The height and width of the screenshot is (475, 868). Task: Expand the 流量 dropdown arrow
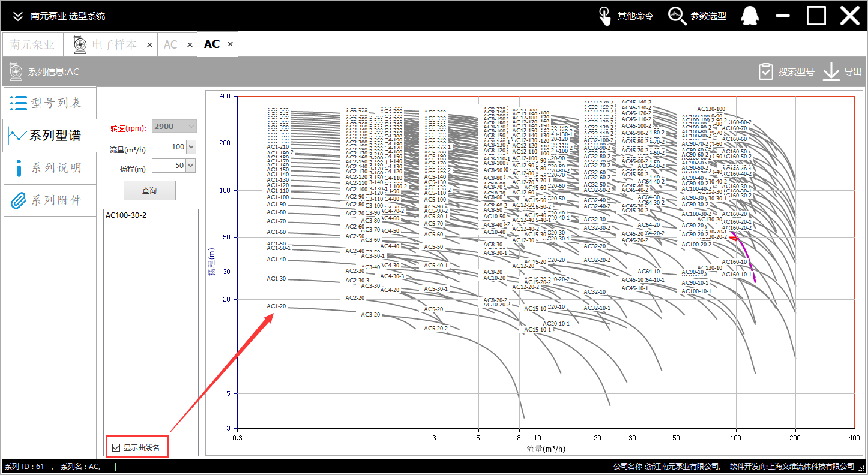(x=191, y=147)
